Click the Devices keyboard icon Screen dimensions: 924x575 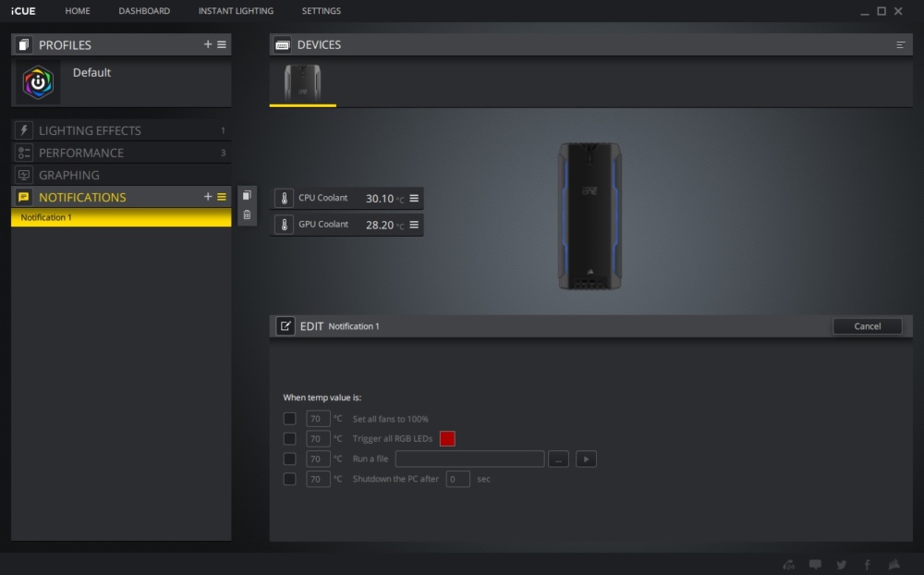282,44
